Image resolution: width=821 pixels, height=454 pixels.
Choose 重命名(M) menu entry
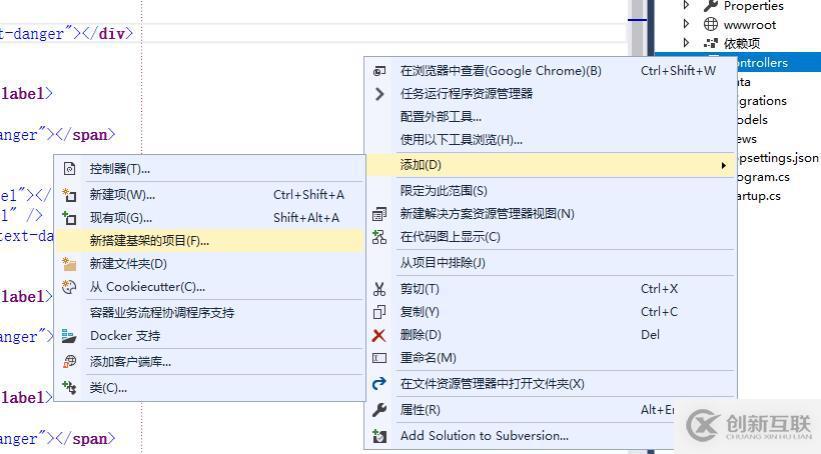pos(551,358)
